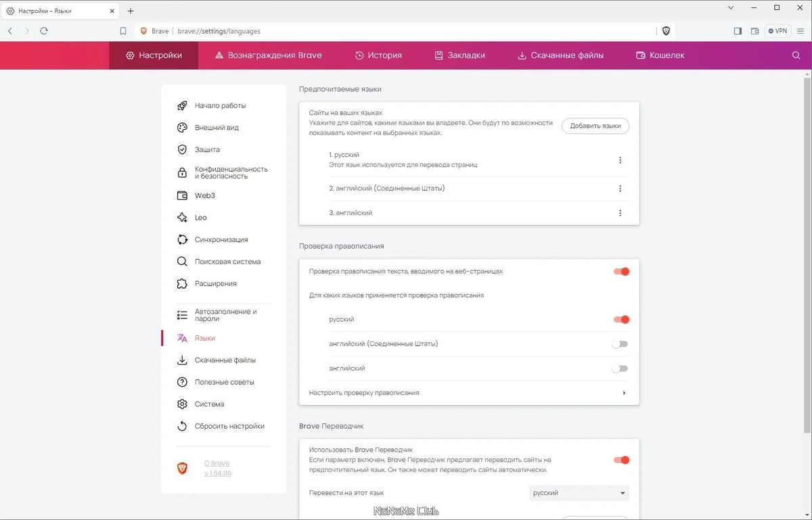
Task: Open the История tab
Action: click(378, 55)
